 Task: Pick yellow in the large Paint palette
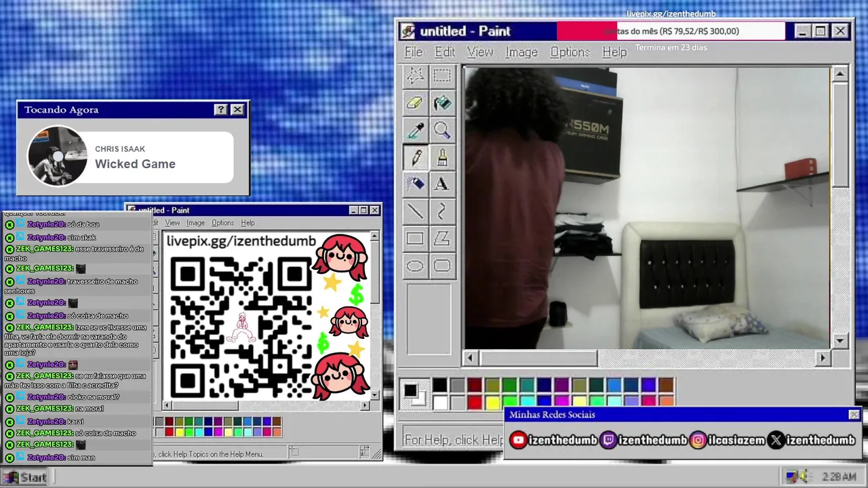492,402
